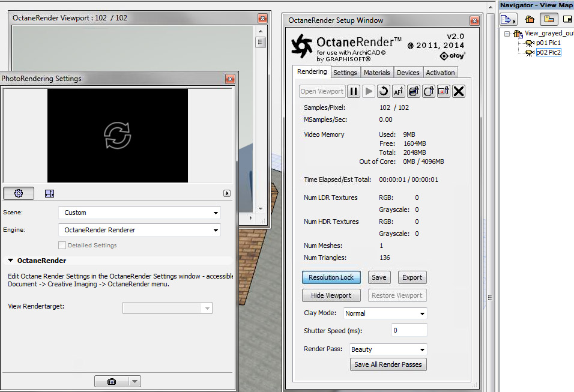Collapse the OctaneRender section triangle
The height and width of the screenshot is (392, 574).
tap(11, 261)
